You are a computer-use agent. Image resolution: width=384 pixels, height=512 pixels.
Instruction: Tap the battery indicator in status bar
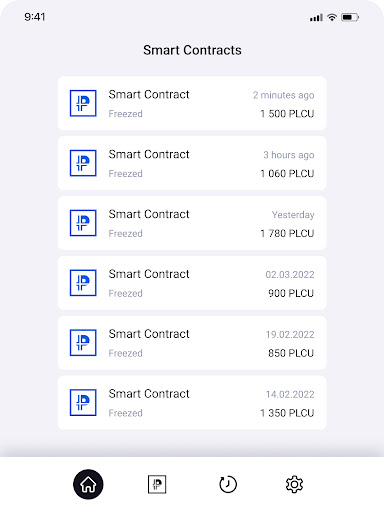(x=350, y=17)
